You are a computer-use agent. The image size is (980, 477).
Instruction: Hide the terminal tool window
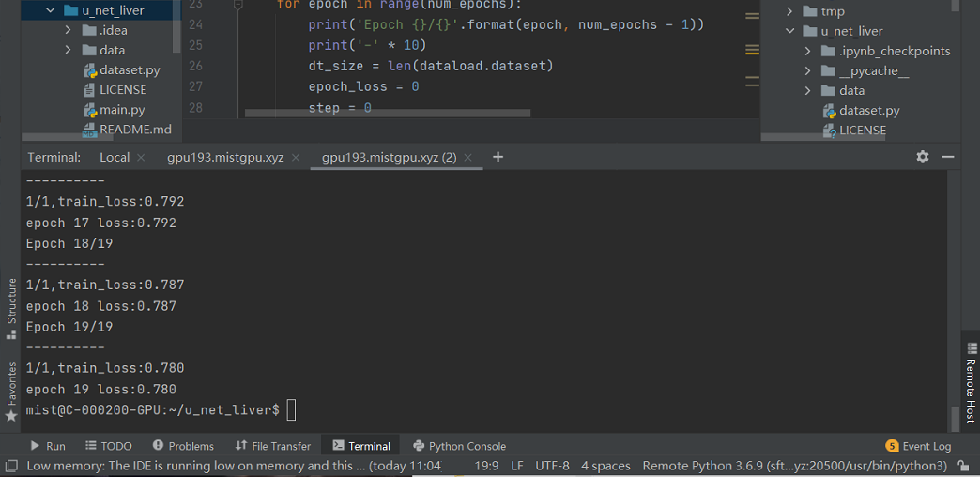[x=948, y=157]
